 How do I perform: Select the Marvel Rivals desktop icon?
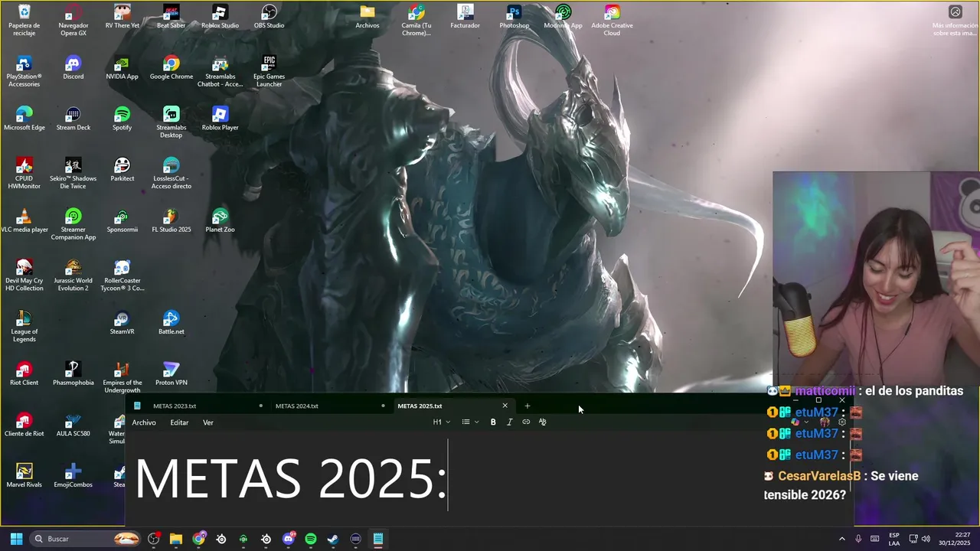click(24, 475)
